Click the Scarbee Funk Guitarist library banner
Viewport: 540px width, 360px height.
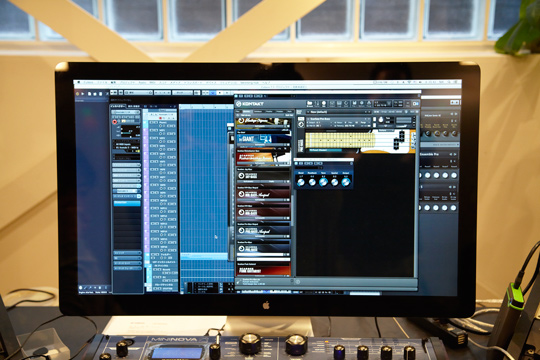[x=263, y=270]
